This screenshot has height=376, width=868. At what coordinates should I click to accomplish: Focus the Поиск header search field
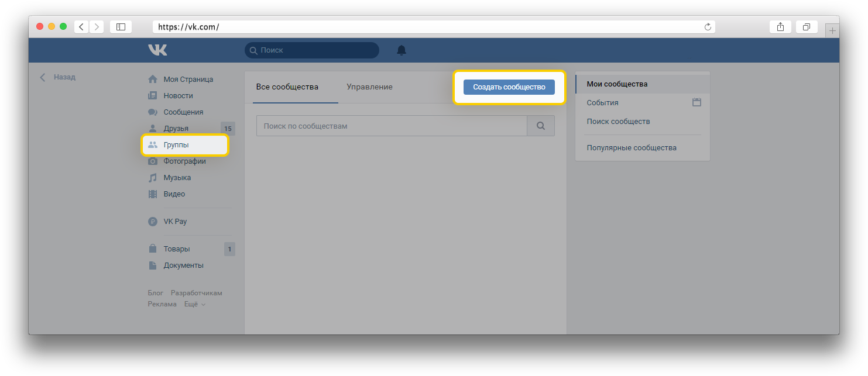coord(312,50)
